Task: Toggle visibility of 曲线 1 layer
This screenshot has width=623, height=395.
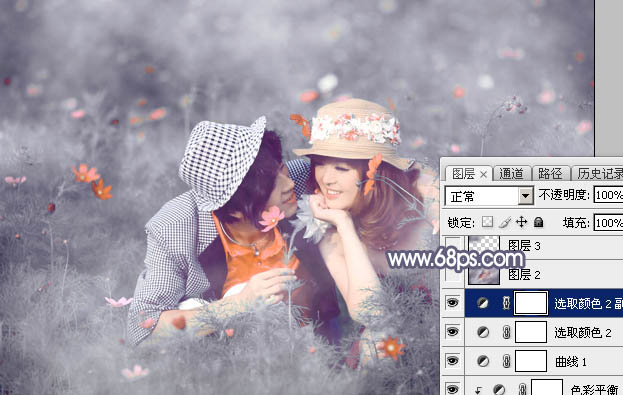Action: [452, 361]
